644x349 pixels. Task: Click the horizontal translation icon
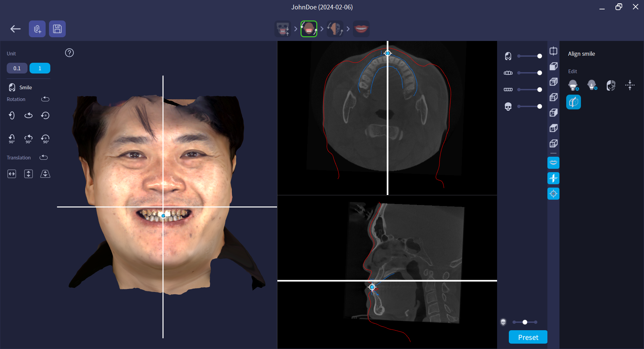12,174
